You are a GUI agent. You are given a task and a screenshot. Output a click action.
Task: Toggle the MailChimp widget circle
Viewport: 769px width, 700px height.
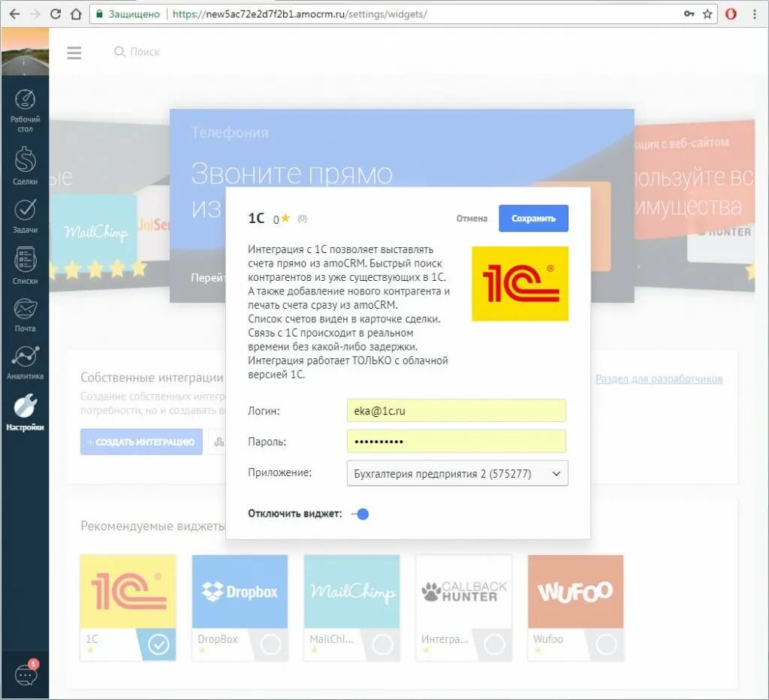click(382, 644)
